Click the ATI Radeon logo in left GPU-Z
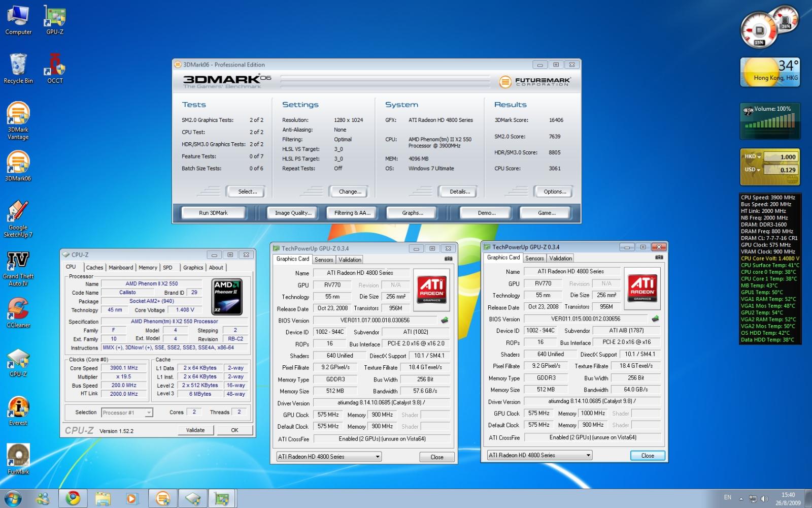The width and height of the screenshot is (812, 508). pyautogui.click(x=432, y=290)
